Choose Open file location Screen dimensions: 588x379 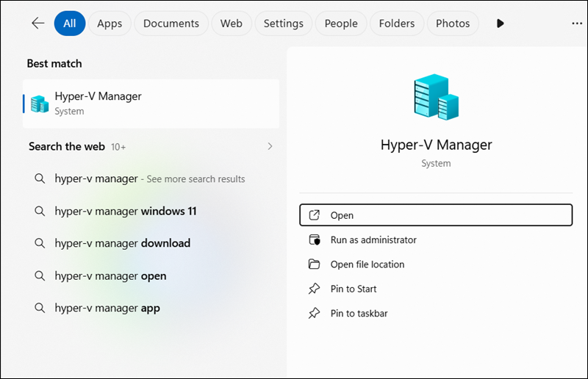pos(436,264)
